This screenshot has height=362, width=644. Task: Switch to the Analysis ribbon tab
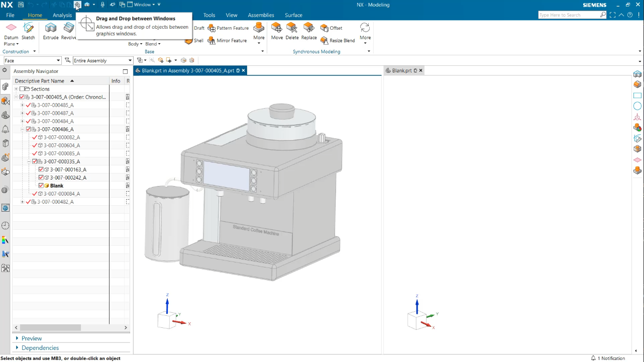pos(62,15)
